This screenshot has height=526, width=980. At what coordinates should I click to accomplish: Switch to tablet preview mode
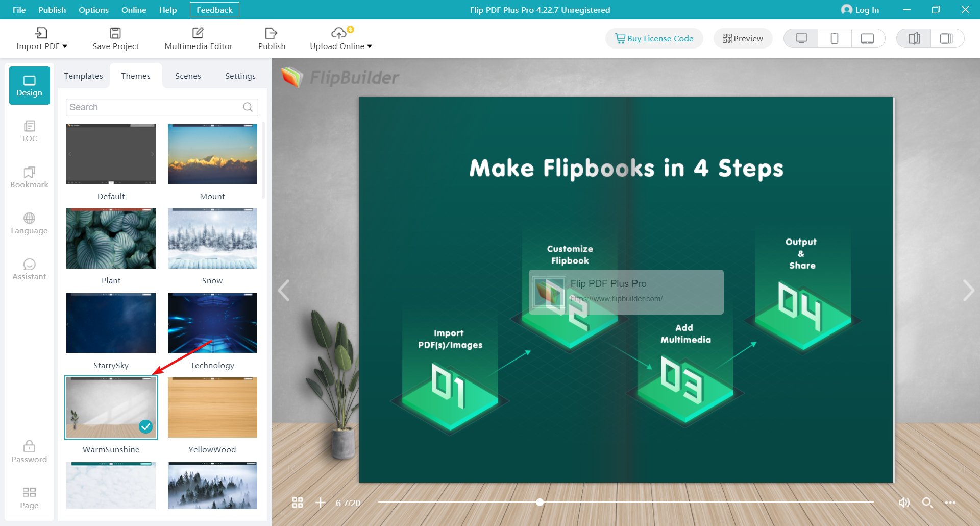point(868,38)
